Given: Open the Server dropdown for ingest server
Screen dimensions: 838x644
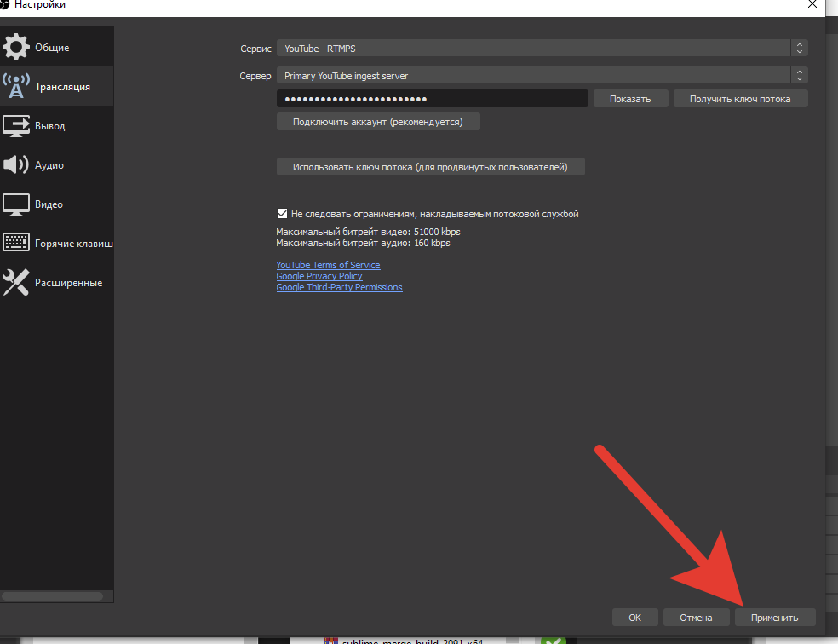Looking at the screenshot, I should (542, 76).
